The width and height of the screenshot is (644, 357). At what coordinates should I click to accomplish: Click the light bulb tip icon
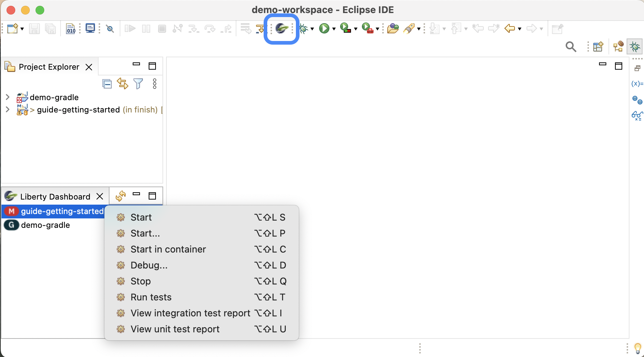(637, 348)
